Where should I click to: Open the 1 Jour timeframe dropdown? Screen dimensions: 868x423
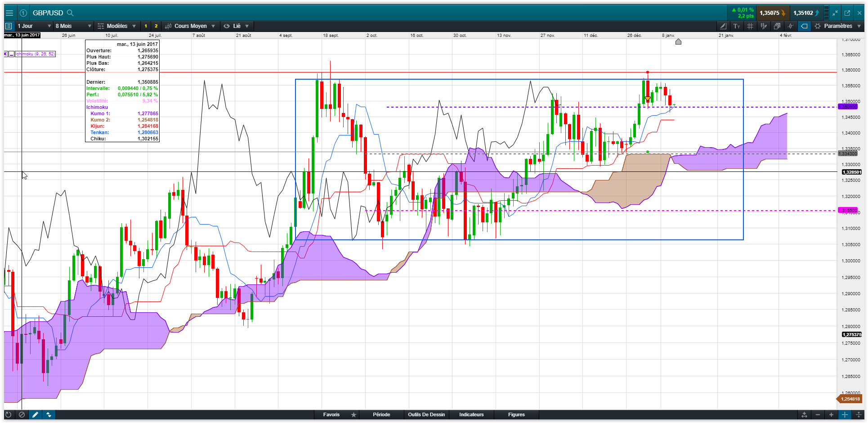(35, 26)
